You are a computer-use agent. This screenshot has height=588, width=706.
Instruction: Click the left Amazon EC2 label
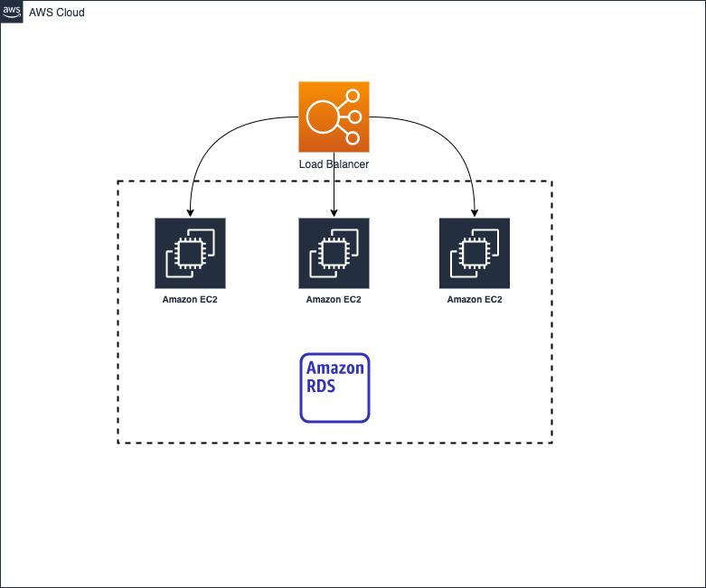190,300
